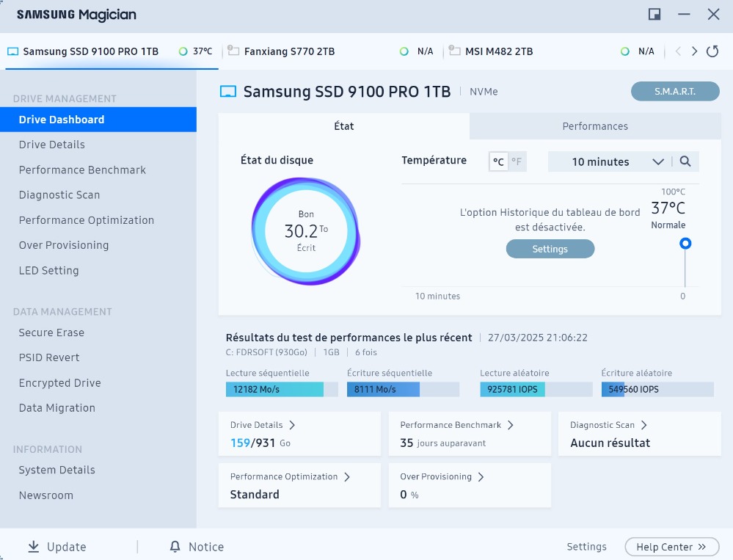The height and width of the screenshot is (560, 733).
Task: Open the Help Center button
Action: (x=671, y=547)
